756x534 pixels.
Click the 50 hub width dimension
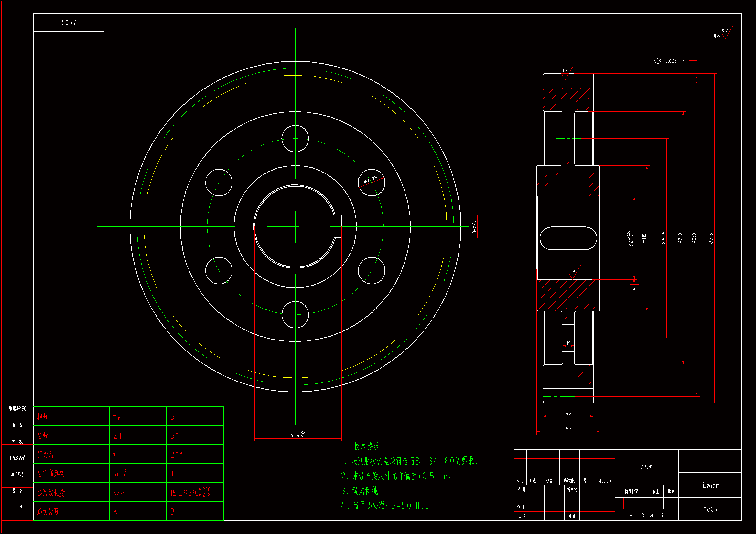pos(568,429)
